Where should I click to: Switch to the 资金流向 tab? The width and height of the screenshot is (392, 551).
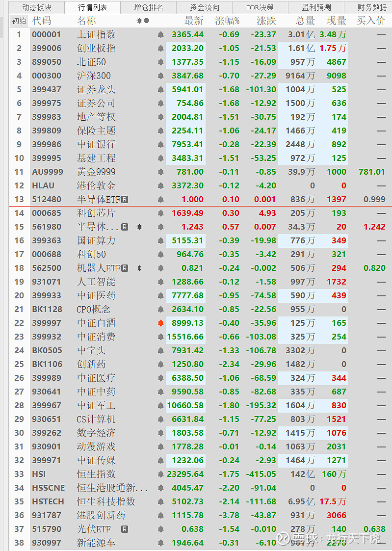pyautogui.click(x=205, y=7)
